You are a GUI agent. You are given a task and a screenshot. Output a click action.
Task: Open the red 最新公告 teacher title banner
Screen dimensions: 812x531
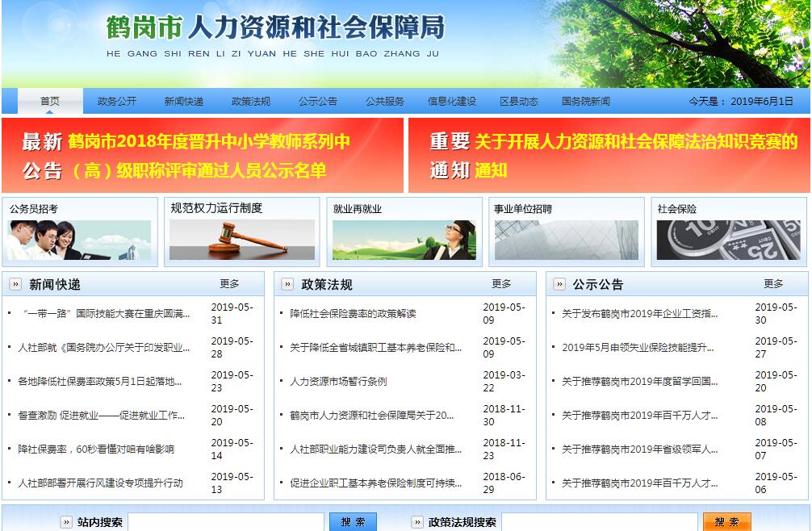[x=203, y=156]
